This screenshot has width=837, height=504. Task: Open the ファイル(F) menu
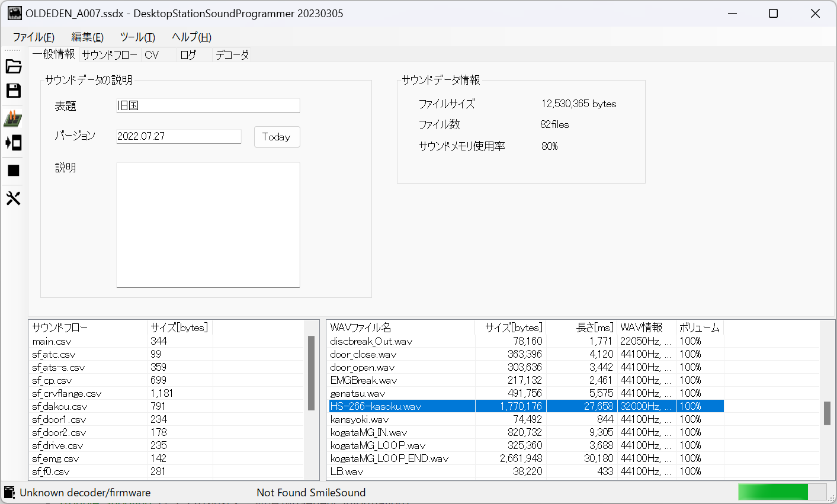point(33,37)
